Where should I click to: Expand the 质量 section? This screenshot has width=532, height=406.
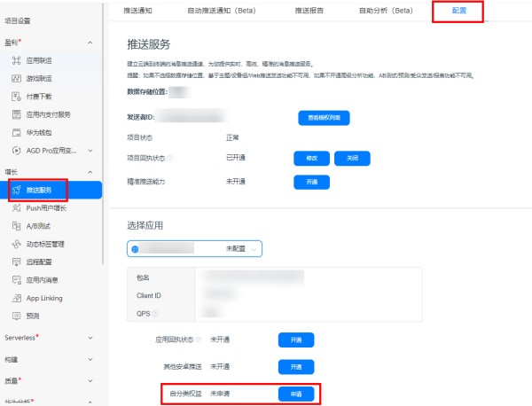90,381
